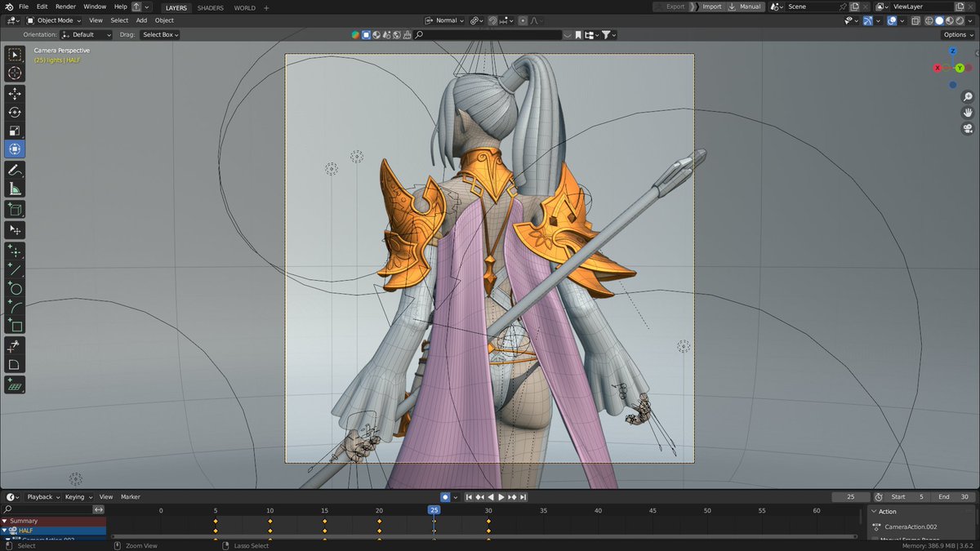Switch to solid shading mode
This screenshot has height=551, width=980.
(939, 20)
